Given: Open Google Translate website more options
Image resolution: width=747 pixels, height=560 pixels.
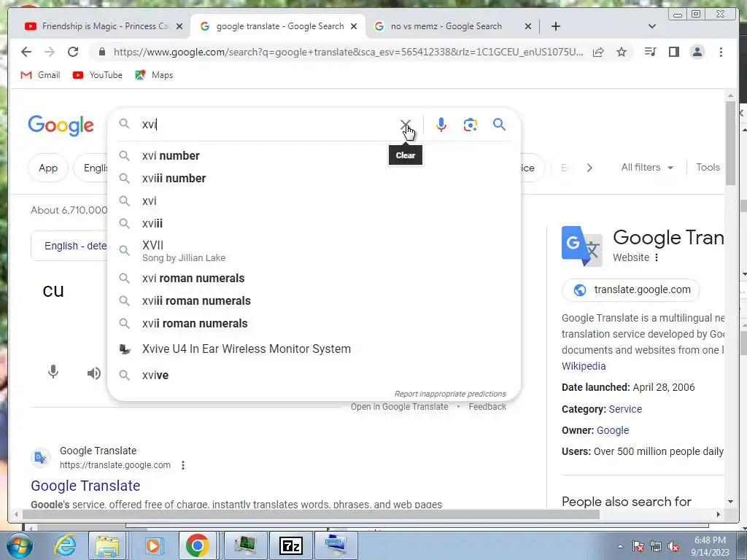Looking at the screenshot, I should (x=657, y=257).
